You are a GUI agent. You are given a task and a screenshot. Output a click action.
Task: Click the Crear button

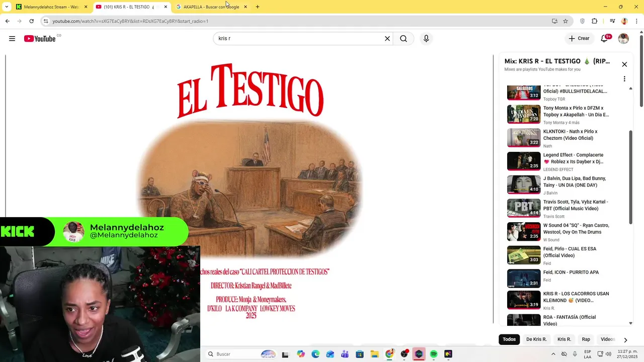pyautogui.click(x=579, y=39)
